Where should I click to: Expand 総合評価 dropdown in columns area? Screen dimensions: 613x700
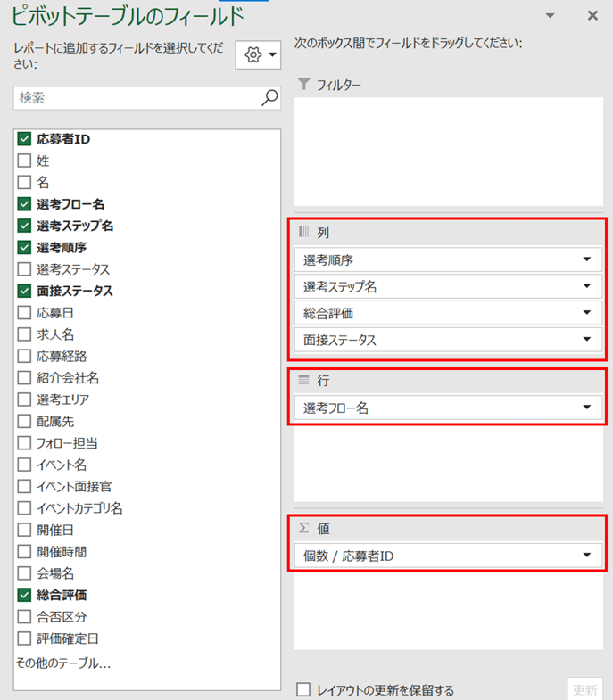tap(587, 312)
